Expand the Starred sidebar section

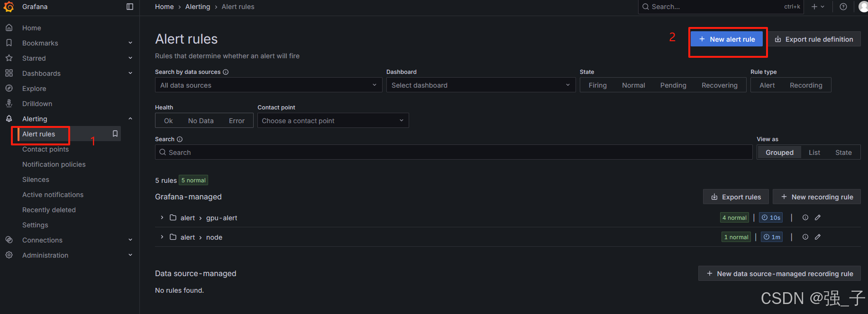[130, 58]
